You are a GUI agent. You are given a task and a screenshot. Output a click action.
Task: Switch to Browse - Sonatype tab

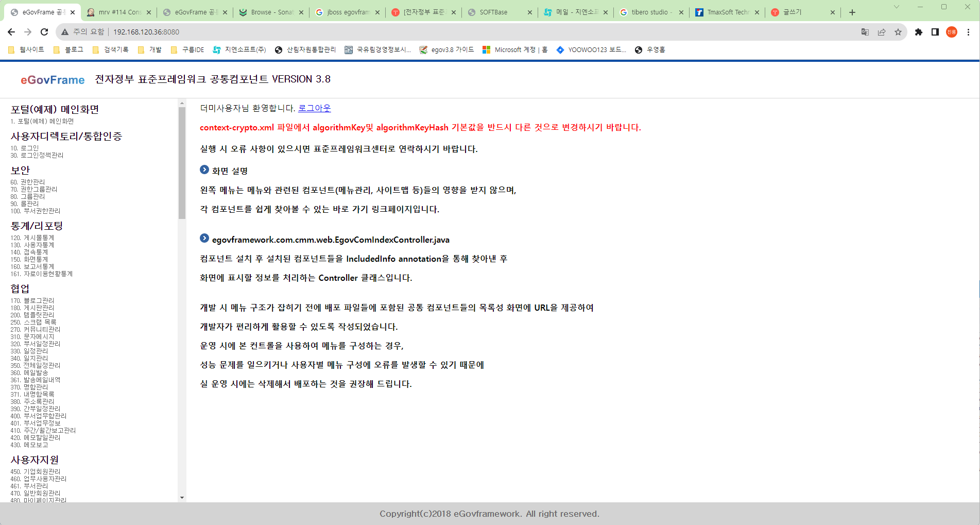point(271,12)
